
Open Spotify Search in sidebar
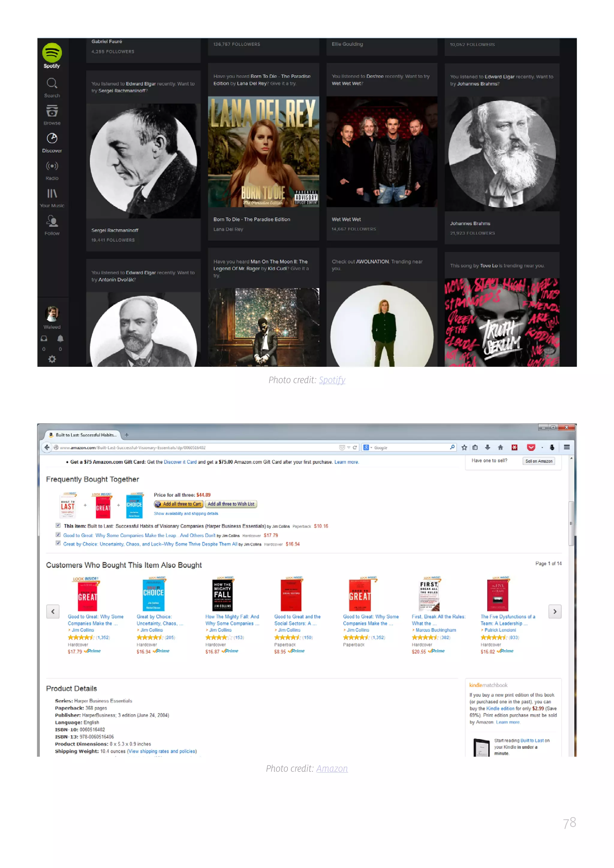(52, 84)
